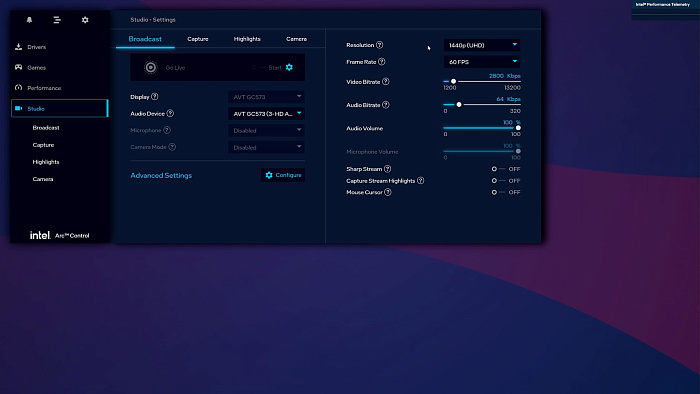Click help icon next to Microphone

point(167,130)
